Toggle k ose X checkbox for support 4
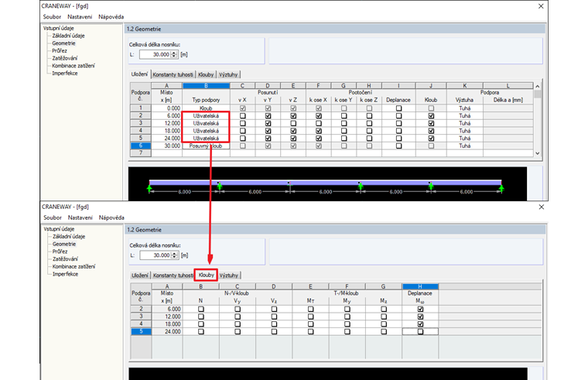 point(319,131)
